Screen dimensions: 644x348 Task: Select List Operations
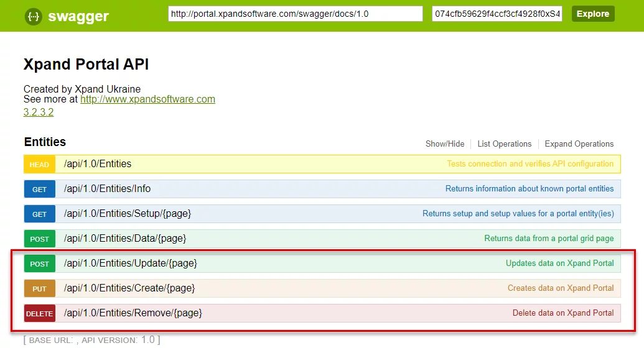tap(504, 144)
